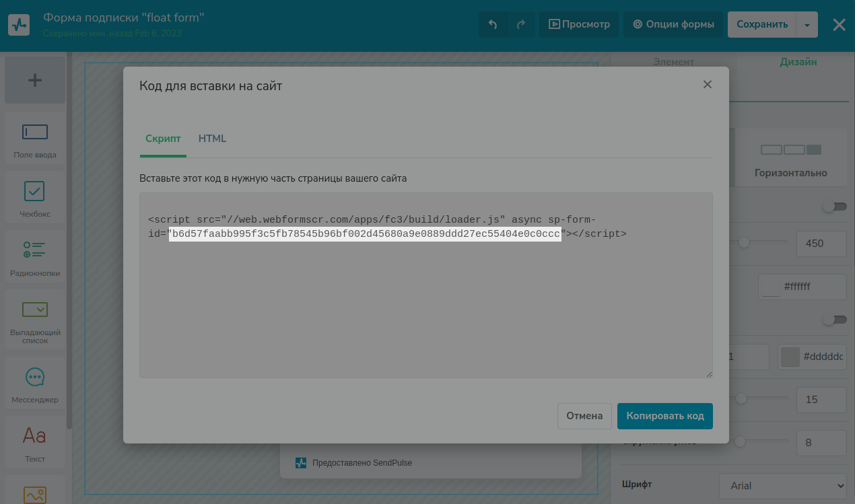Select the Мессенджер element

(x=35, y=384)
